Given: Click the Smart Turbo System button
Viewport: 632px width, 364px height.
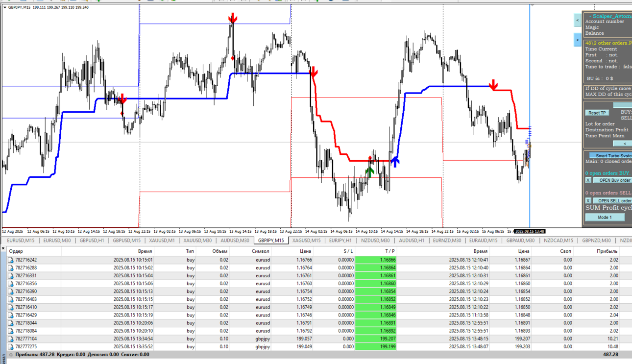Looking at the screenshot, I should click(611, 156).
